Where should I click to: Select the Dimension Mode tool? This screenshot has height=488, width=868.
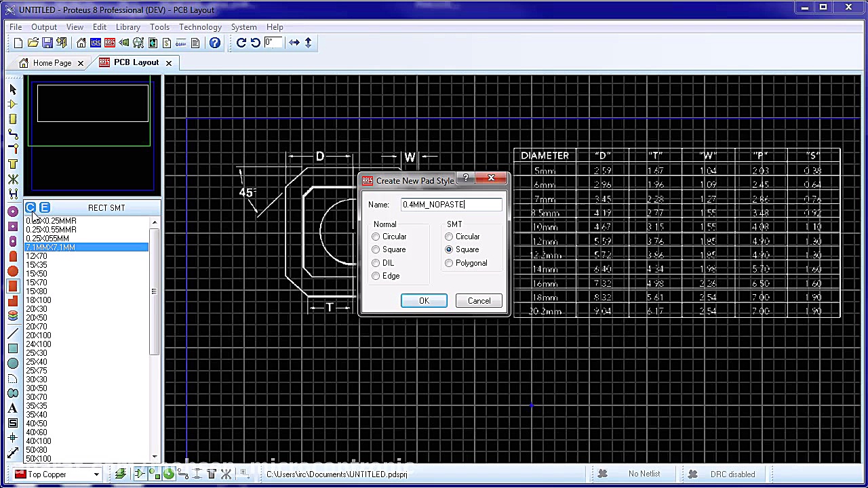[x=13, y=453]
